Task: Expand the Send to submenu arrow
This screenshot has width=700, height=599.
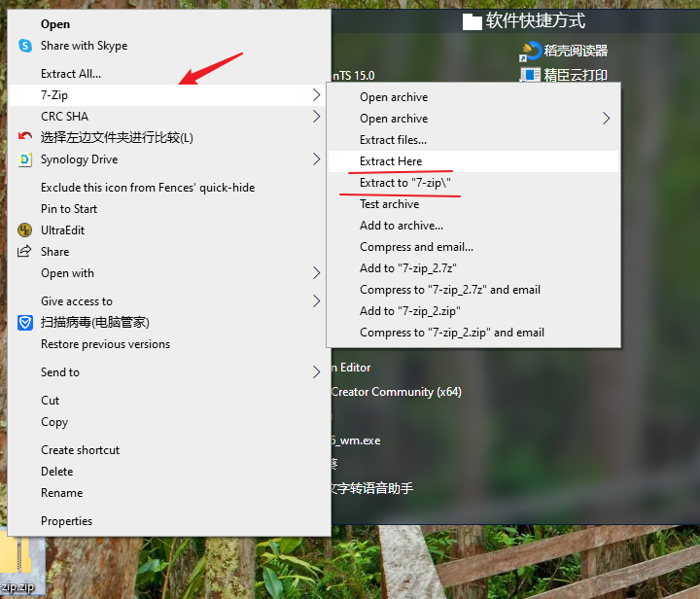Action: (x=317, y=372)
